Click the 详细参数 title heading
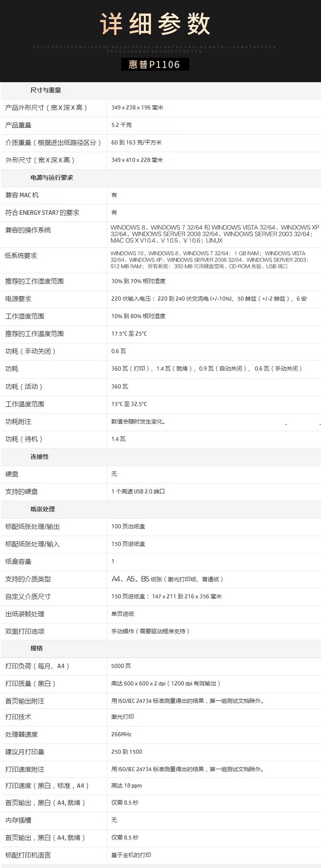The width and height of the screenshot is (321, 868). coord(155,24)
